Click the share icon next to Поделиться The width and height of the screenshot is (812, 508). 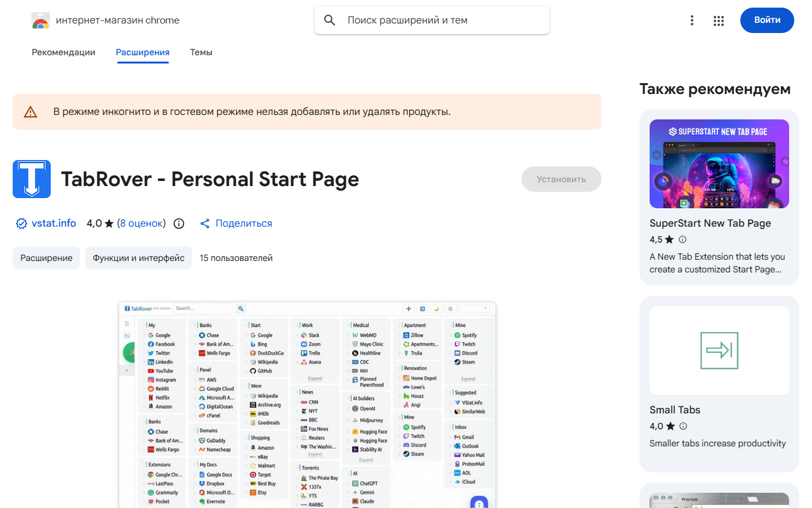pos(205,224)
